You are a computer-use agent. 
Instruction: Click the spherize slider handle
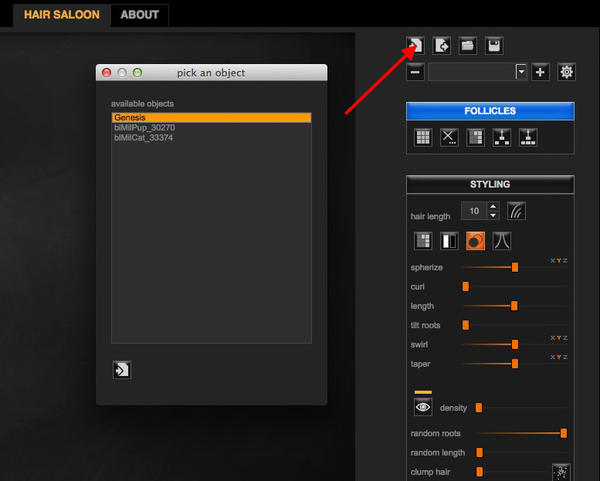(x=515, y=267)
